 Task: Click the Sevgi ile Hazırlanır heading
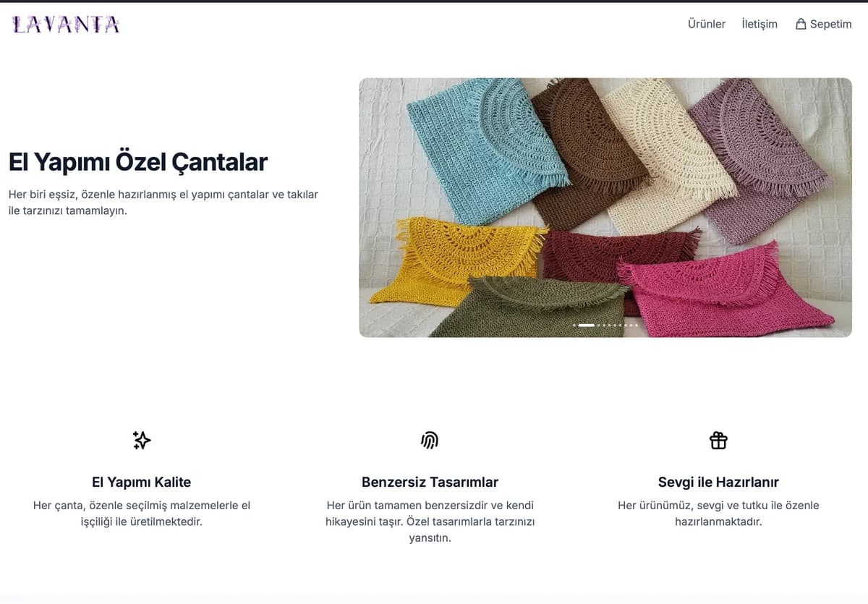click(718, 482)
